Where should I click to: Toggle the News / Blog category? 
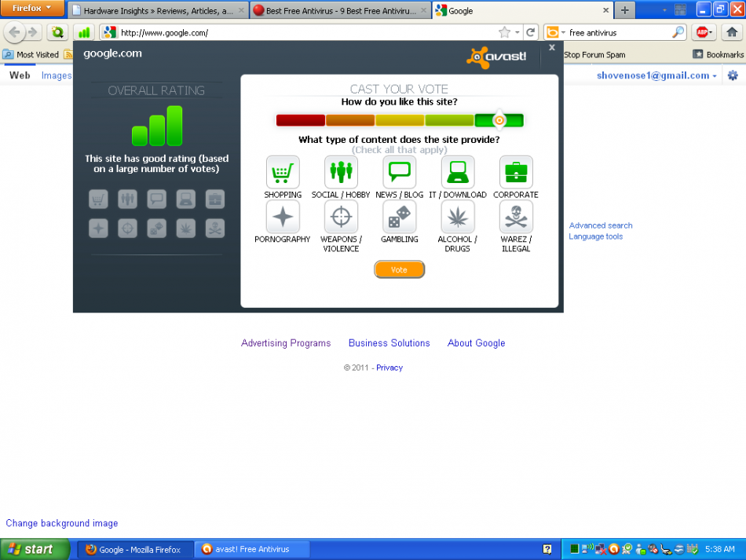[x=399, y=172]
